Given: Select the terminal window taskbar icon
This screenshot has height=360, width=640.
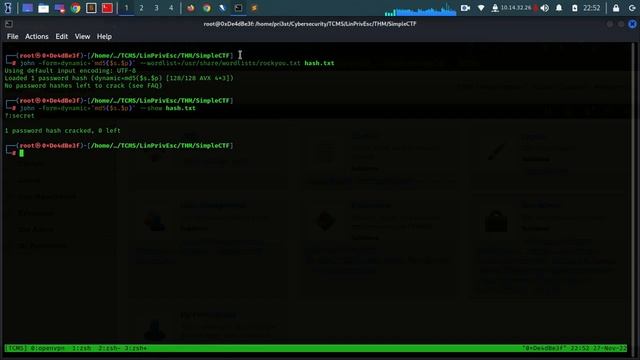Looking at the screenshot, I should pyautogui.click(x=238, y=8).
